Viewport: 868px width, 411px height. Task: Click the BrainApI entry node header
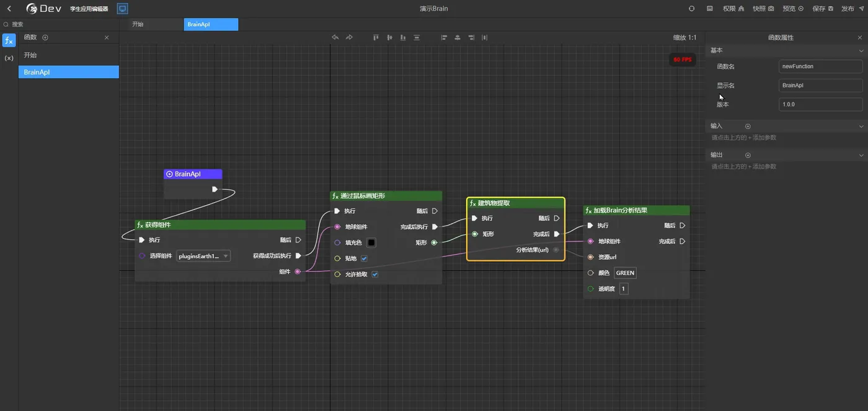pyautogui.click(x=193, y=174)
